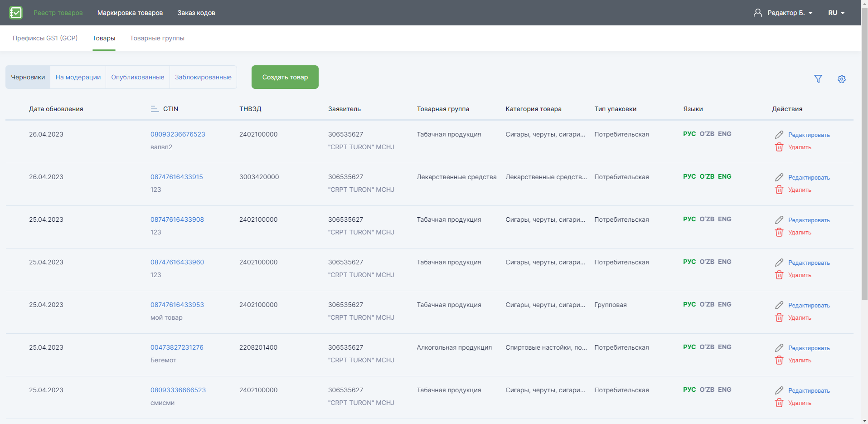
Task: Go to Маркировка товаров menu
Action: point(130,13)
